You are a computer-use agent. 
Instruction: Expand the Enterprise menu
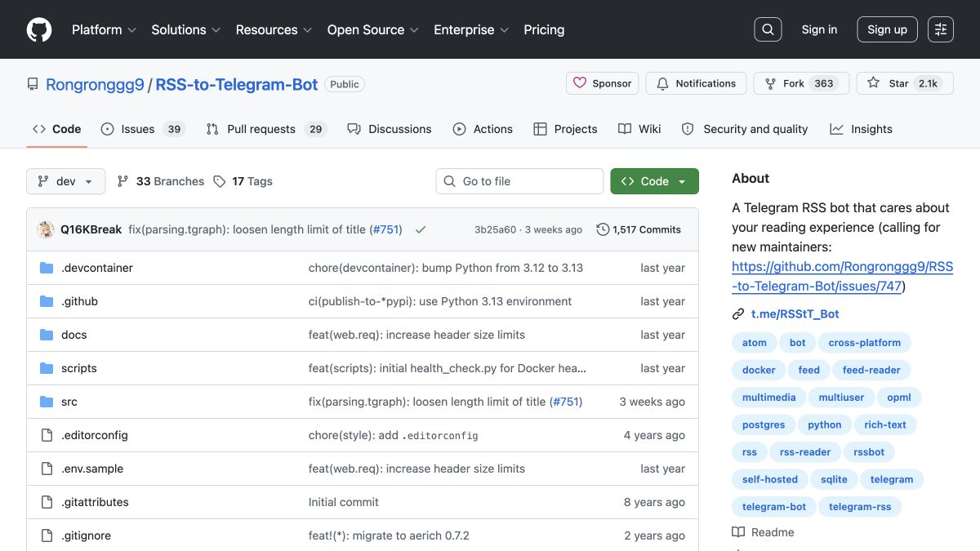471,29
